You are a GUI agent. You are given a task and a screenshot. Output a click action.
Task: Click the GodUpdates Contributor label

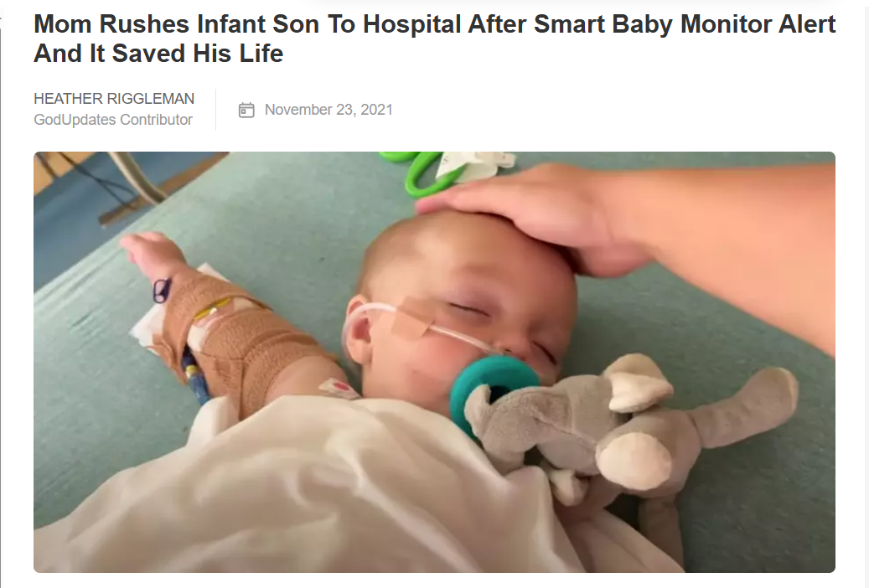113,120
